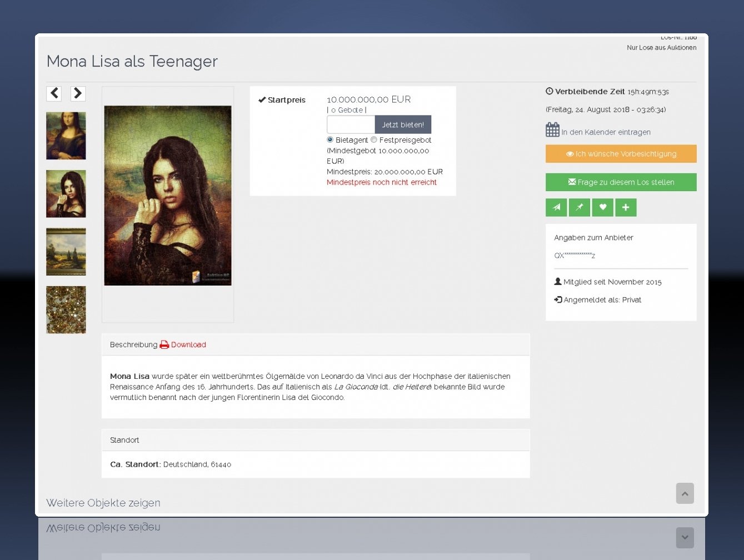Screen dimensions: 744x560
Task: Click the Ca. Standort: Deutschland, 61440 text
Action: click(171, 464)
